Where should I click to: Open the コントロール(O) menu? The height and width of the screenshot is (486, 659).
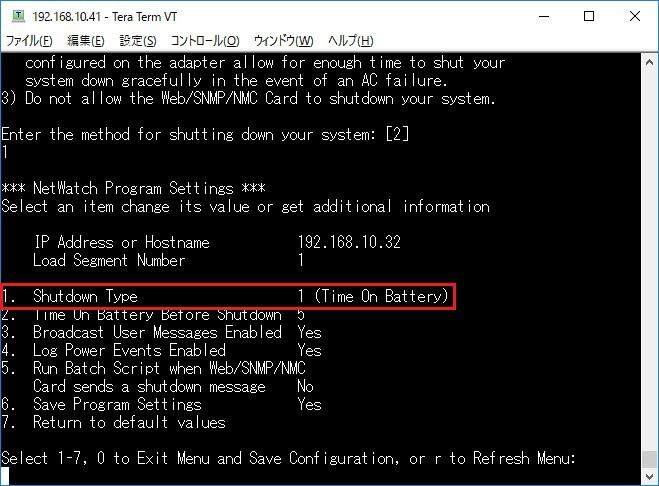[x=205, y=41]
